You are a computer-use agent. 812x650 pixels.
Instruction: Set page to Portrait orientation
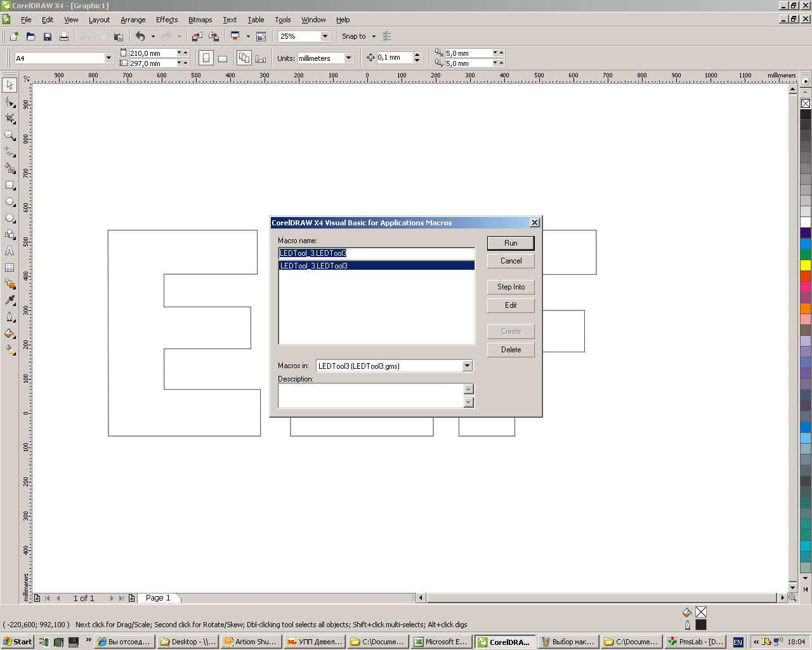tap(206, 58)
